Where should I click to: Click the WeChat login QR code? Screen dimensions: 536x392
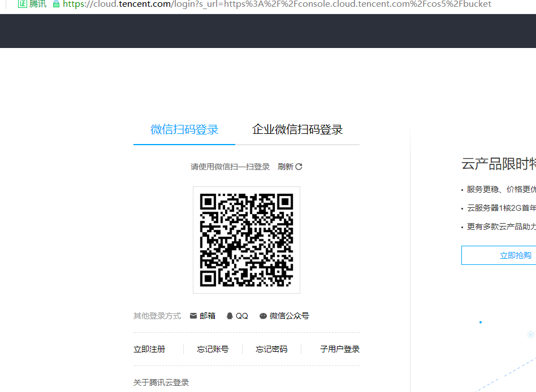pyautogui.click(x=247, y=240)
